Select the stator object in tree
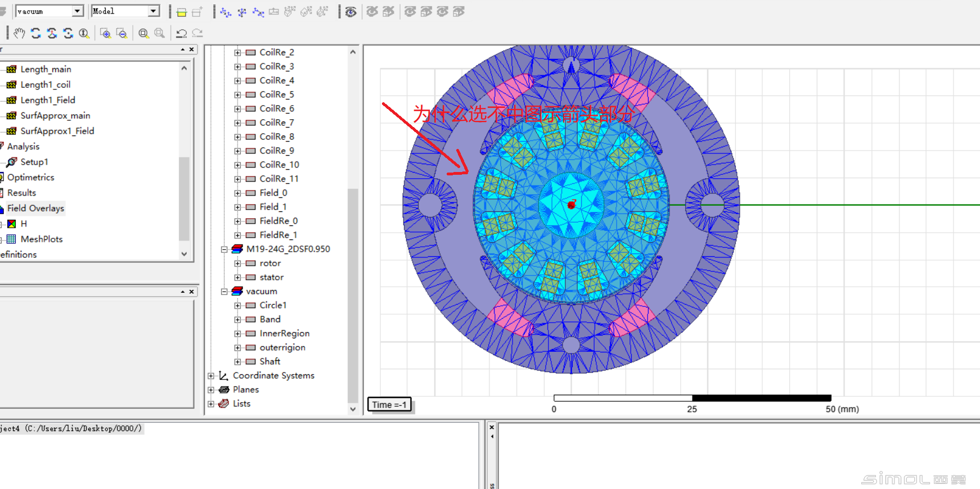980x489 pixels. (x=272, y=277)
